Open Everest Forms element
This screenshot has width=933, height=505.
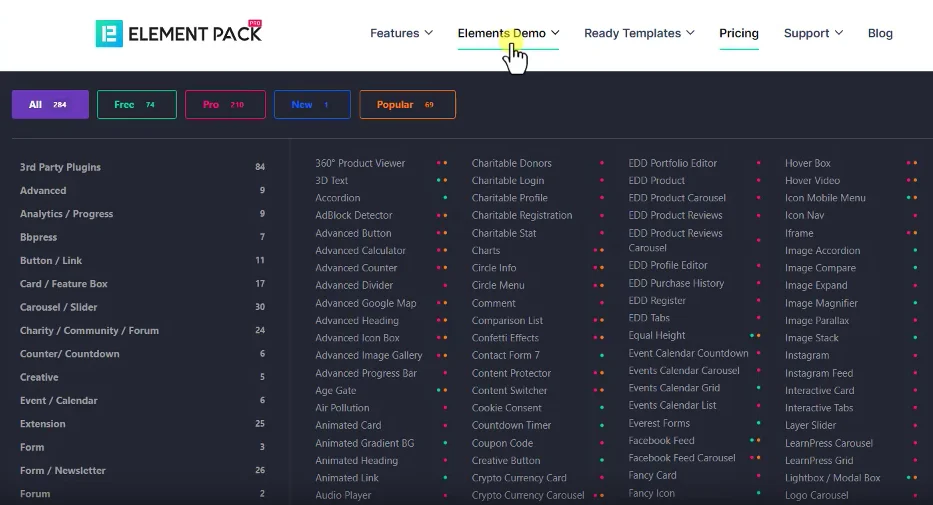[659, 423]
